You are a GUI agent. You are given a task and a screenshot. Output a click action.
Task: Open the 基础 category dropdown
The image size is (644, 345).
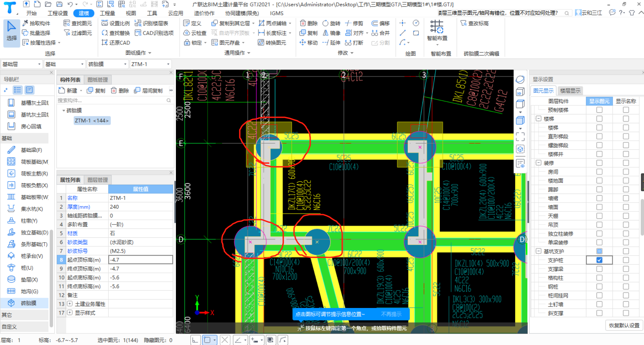pyautogui.click(x=64, y=64)
